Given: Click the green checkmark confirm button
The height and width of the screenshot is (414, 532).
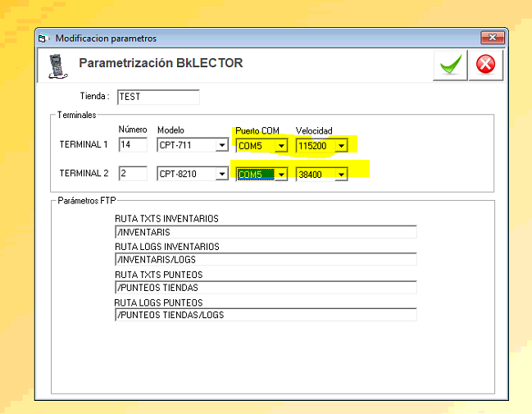Looking at the screenshot, I should coord(450,66).
